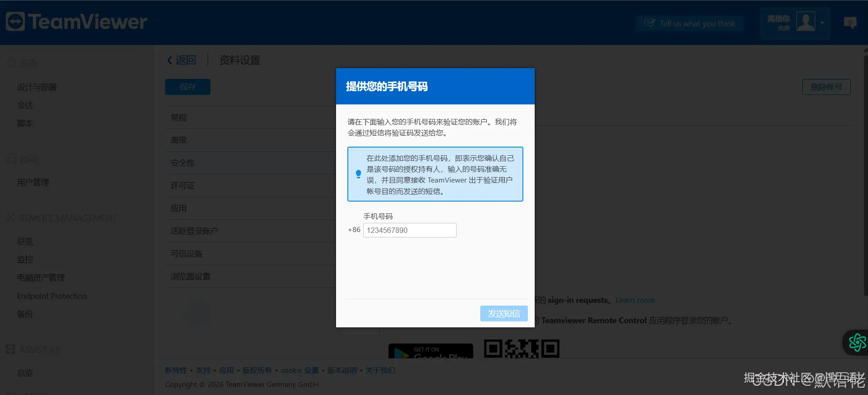The width and height of the screenshot is (868, 395).
Task: Open the 关于我们 footer link
Action: [x=380, y=370]
